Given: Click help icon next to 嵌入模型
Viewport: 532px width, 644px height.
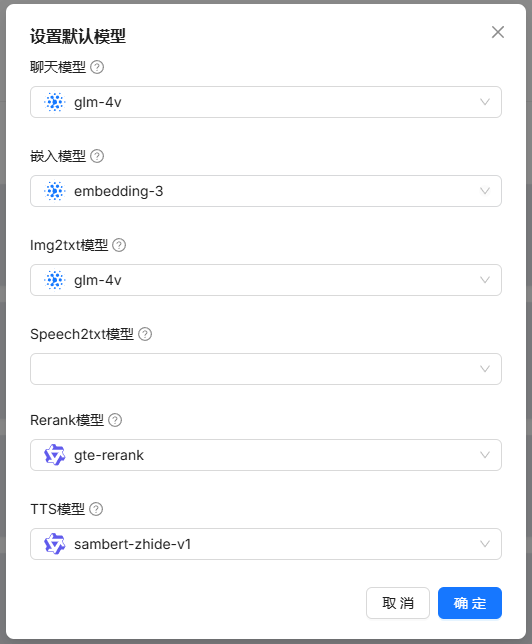Looking at the screenshot, I should [97, 156].
